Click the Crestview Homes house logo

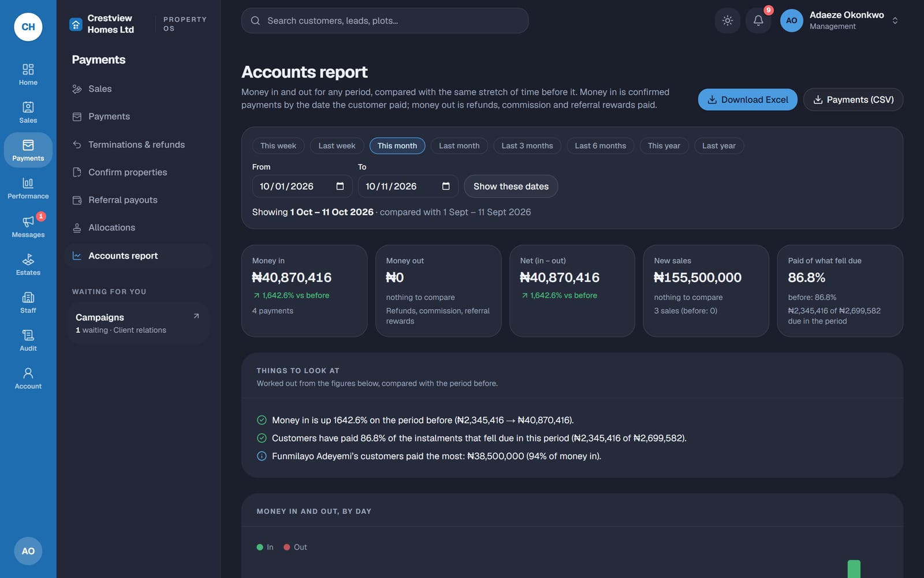(x=76, y=24)
